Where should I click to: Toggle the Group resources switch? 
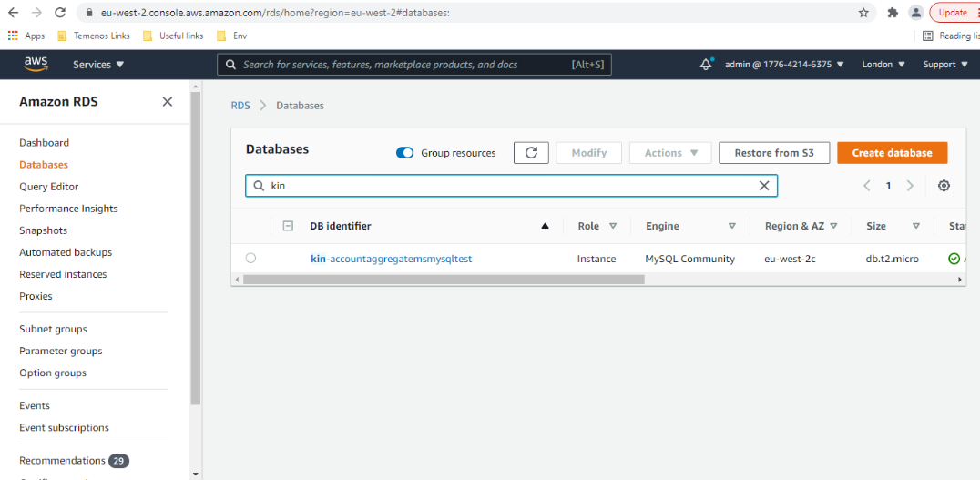click(x=405, y=153)
